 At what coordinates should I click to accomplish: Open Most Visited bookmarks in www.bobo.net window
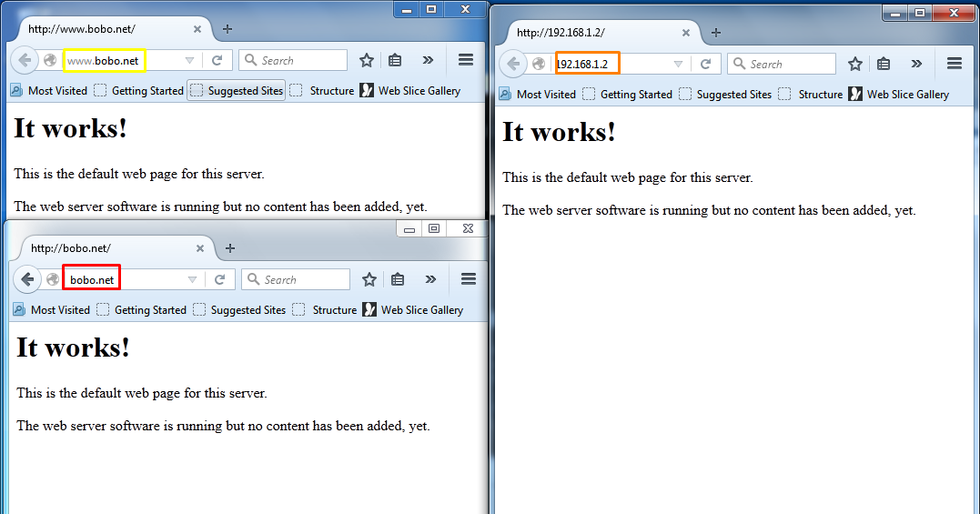click(x=49, y=91)
